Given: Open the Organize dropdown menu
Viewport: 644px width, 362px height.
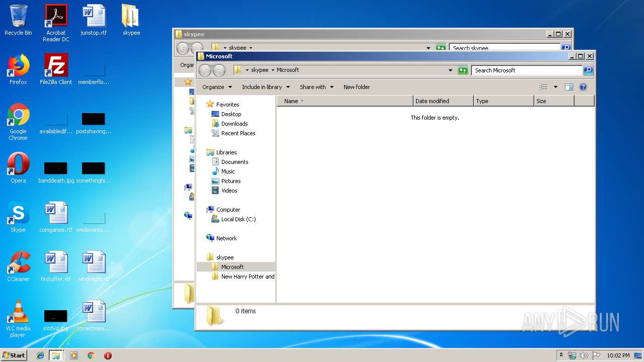Looking at the screenshot, I should click(217, 87).
